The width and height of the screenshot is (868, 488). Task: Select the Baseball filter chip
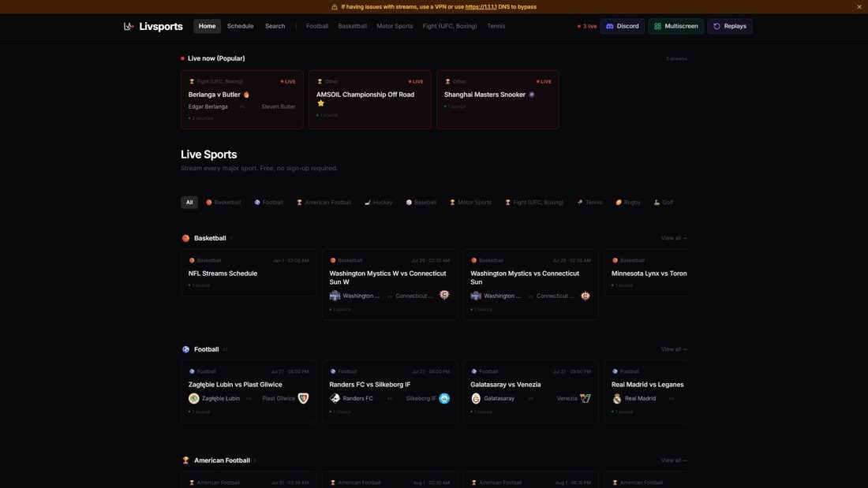point(421,203)
